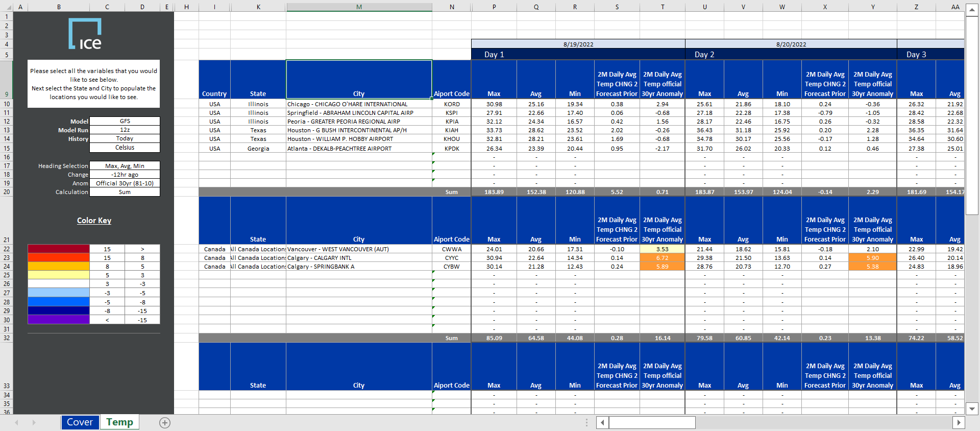The width and height of the screenshot is (980, 431).
Task: Click the purple color key swatch
Action: tap(59, 320)
